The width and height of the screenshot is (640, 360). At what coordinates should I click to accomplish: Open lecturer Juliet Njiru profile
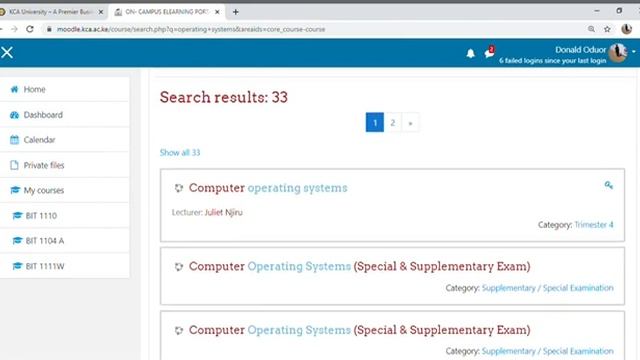pyautogui.click(x=223, y=212)
